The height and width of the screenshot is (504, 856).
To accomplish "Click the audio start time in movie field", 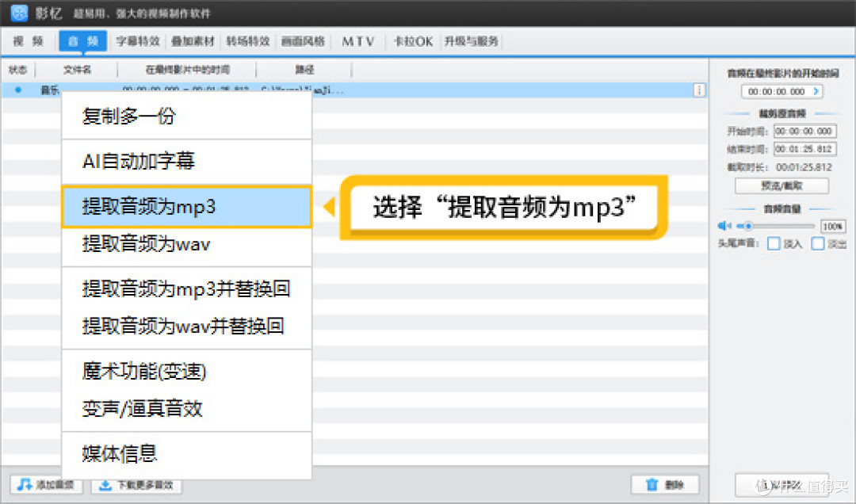I will click(x=781, y=91).
